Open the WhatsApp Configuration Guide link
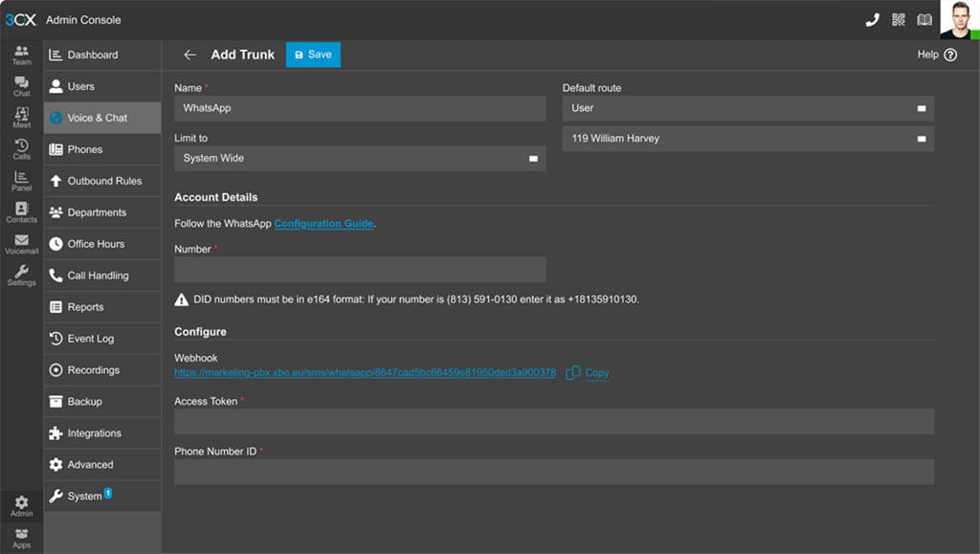This screenshot has width=980, height=554. click(323, 224)
